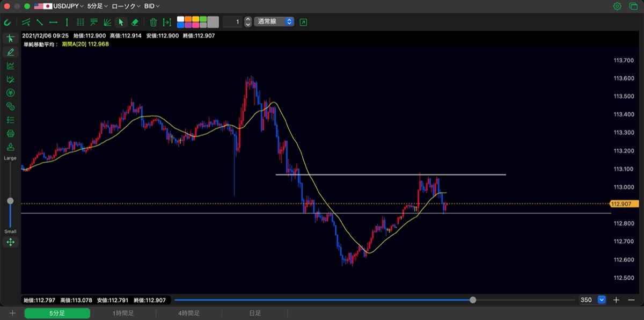Switch to the 4時間足 tab
The height and width of the screenshot is (320, 644).
188,313
